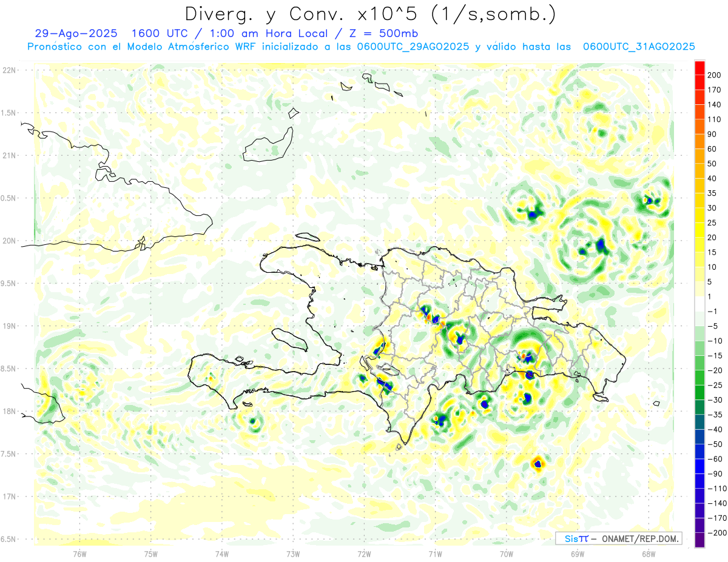Image resolution: width=728 pixels, height=562 pixels.
Task: Click the "35" color scale value
Action: [x=712, y=193]
